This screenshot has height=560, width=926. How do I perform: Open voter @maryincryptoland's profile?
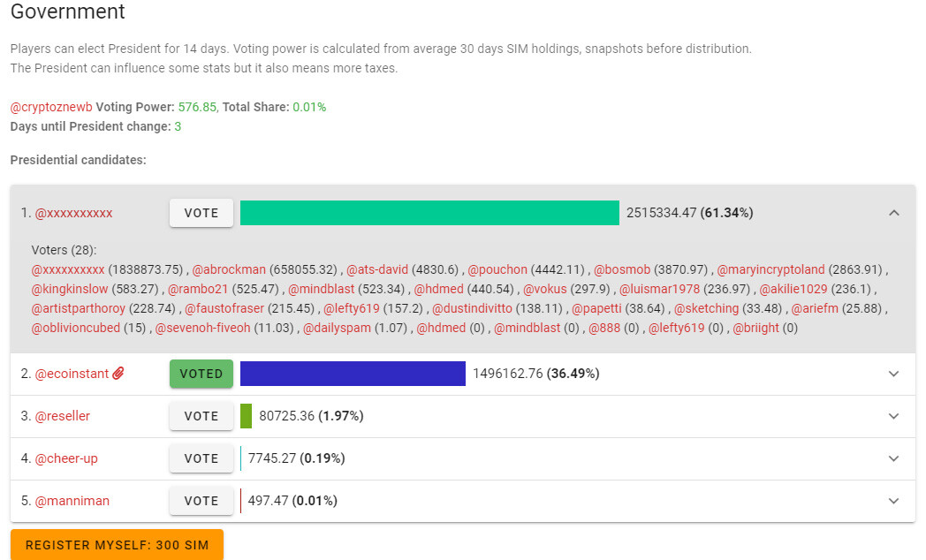(770, 269)
